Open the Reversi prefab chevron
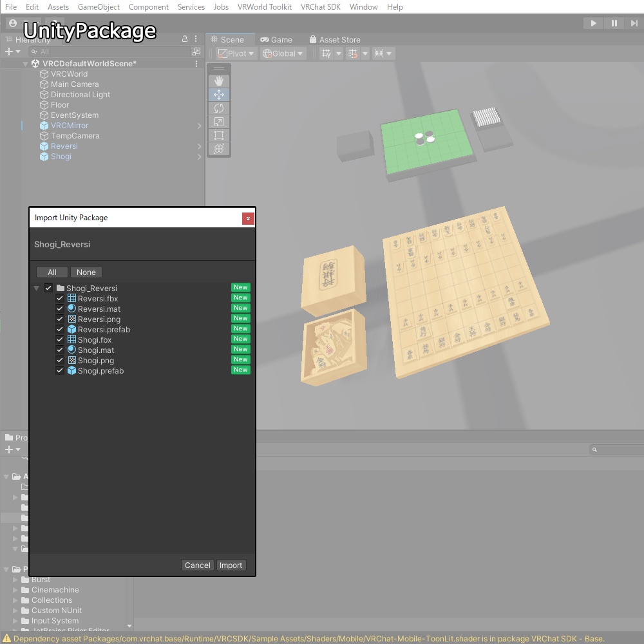The height and width of the screenshot is (644, 644). tap(199, 147)
